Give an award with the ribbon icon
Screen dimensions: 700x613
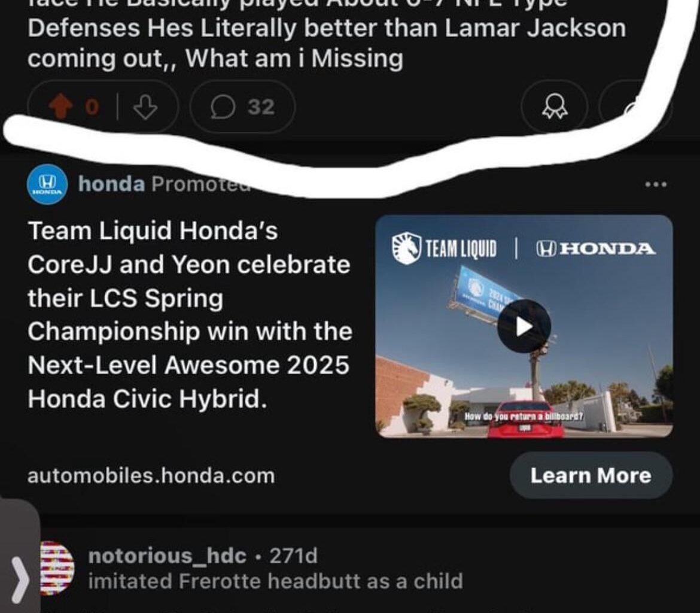click(x=555, y=107)
